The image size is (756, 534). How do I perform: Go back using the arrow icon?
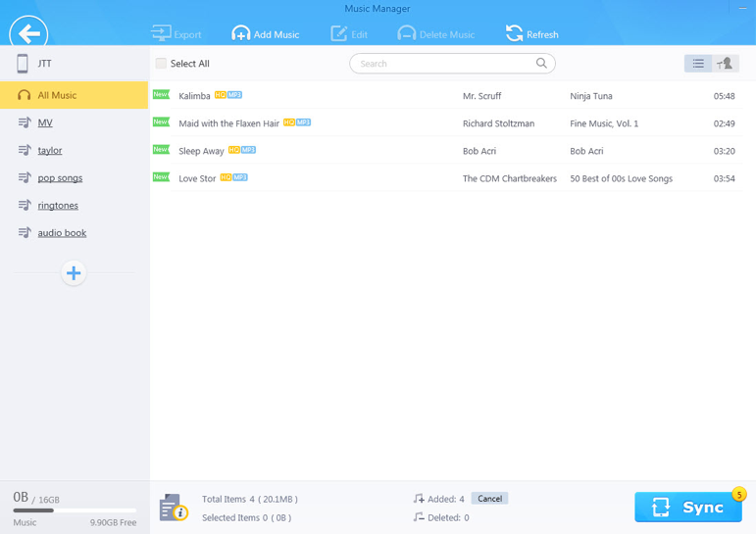(28, 33)
